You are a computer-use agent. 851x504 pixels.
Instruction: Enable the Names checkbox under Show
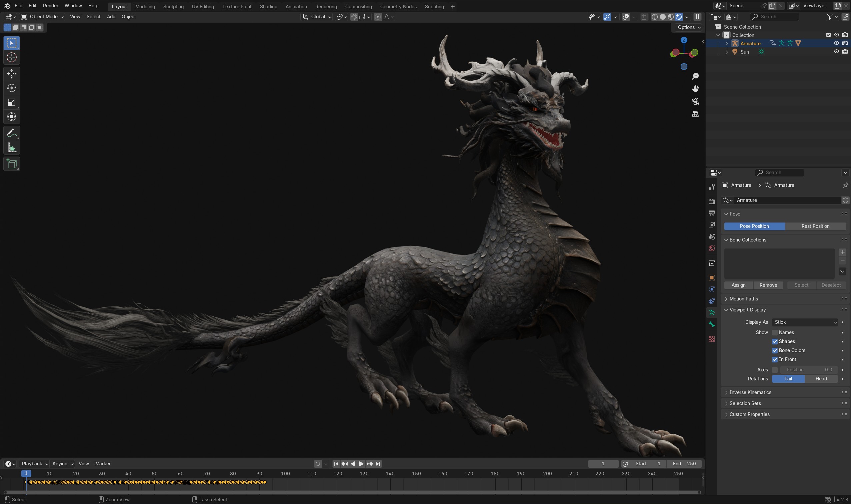click(775, 332)
